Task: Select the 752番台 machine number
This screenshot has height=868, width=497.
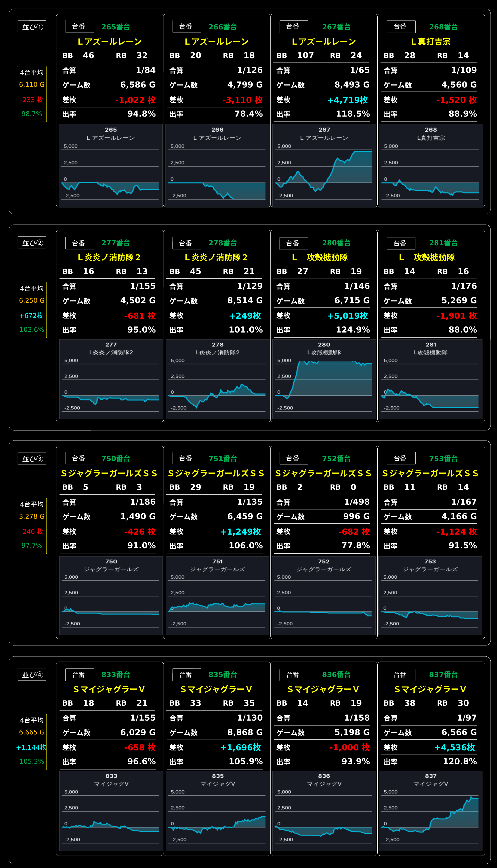Action: click(x=337, y=459)
